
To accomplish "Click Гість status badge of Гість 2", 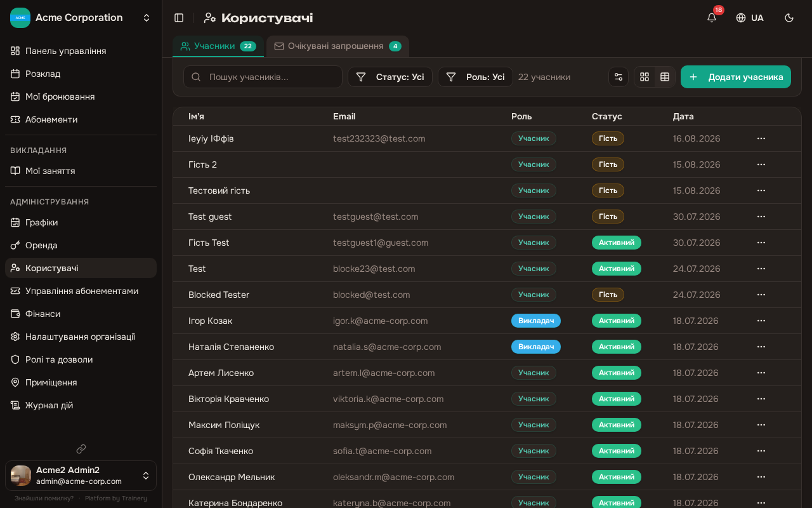I will point(608,164).
